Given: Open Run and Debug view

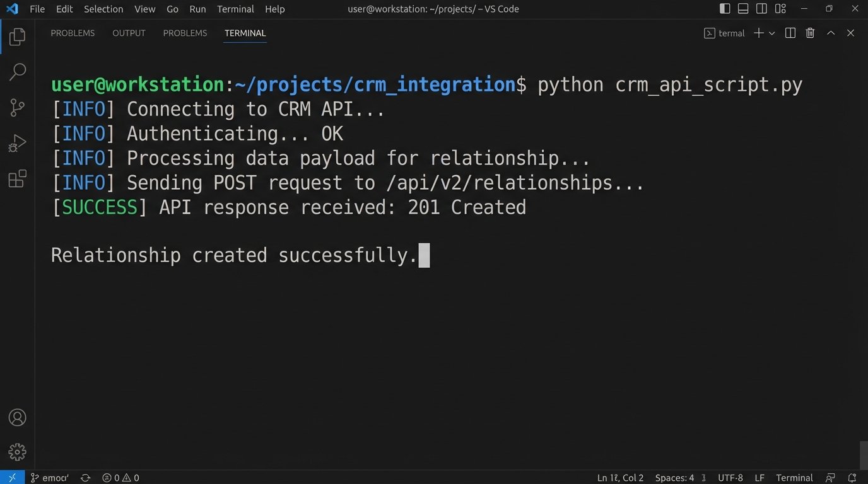Looking at the screenshot, I should coord(17,144).
